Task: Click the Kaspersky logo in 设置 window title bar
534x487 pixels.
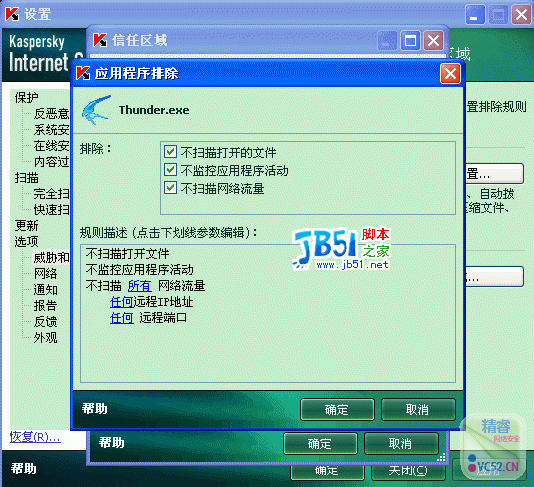Action: pos(12,14)
